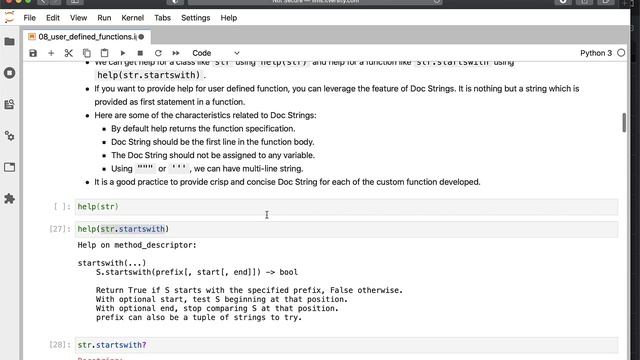Click 'The Doc String should not be assigned' bullet
Image resolution: width=640 pixels, height=360 pixels.
pyautogui.click(x=213, y=156)
